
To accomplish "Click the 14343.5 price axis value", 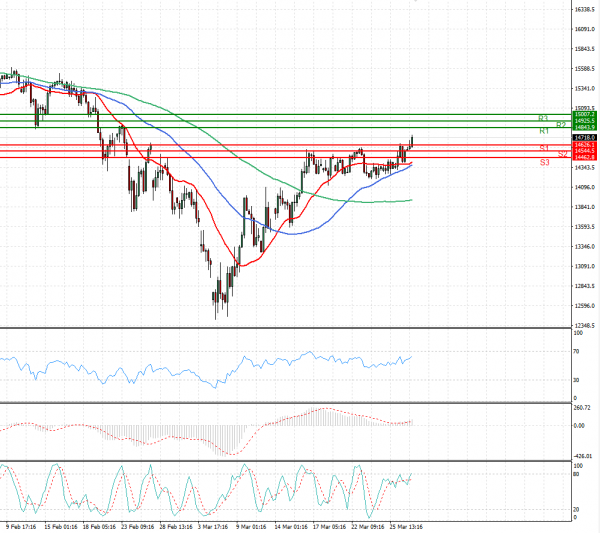I will [x=585, y=168].
